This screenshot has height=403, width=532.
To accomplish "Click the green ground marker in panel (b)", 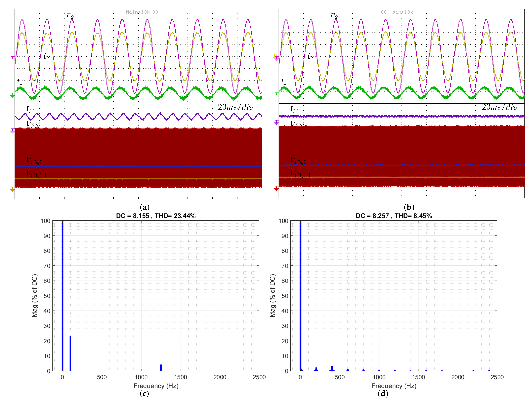I will tap(276, 95).
